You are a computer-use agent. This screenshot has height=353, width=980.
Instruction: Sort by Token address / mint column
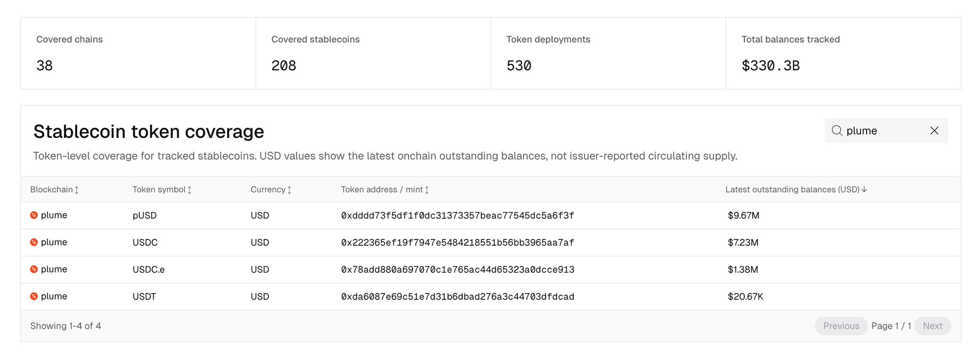385,190
